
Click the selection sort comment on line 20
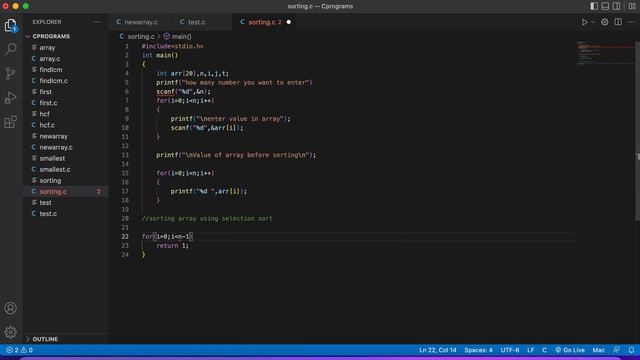point(207,219)
